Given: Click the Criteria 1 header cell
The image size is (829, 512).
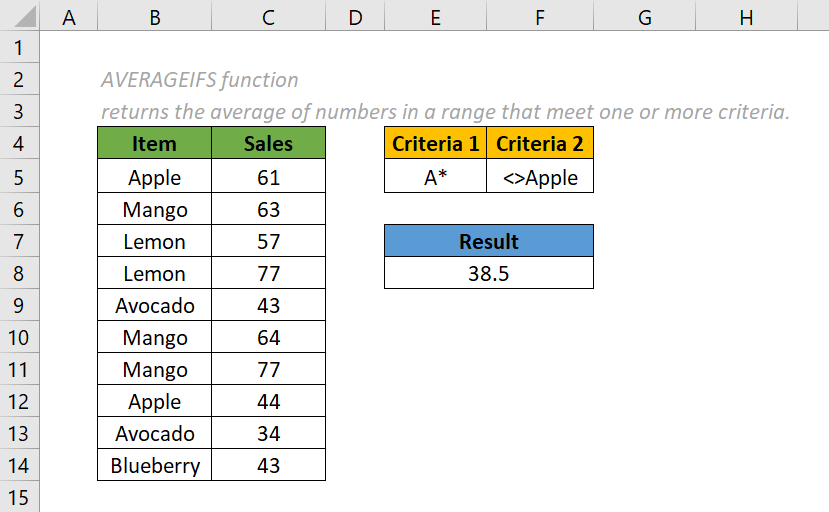Looking at the screenshot, I should pos(435,144).
